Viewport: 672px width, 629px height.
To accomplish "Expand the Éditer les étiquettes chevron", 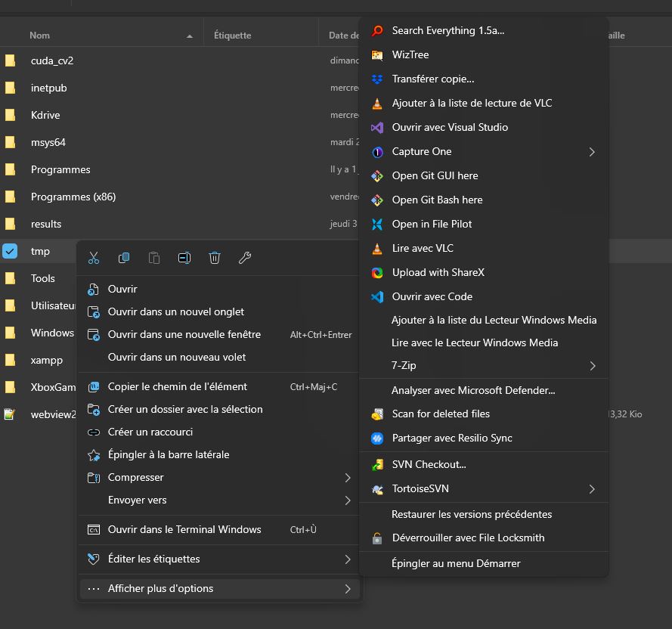I will 348,559.
